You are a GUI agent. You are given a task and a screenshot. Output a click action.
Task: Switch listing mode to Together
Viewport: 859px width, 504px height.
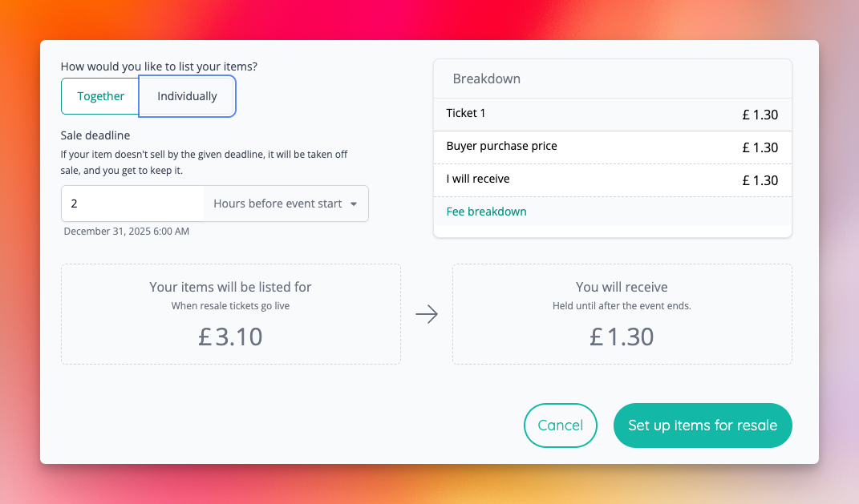(99, 95)
